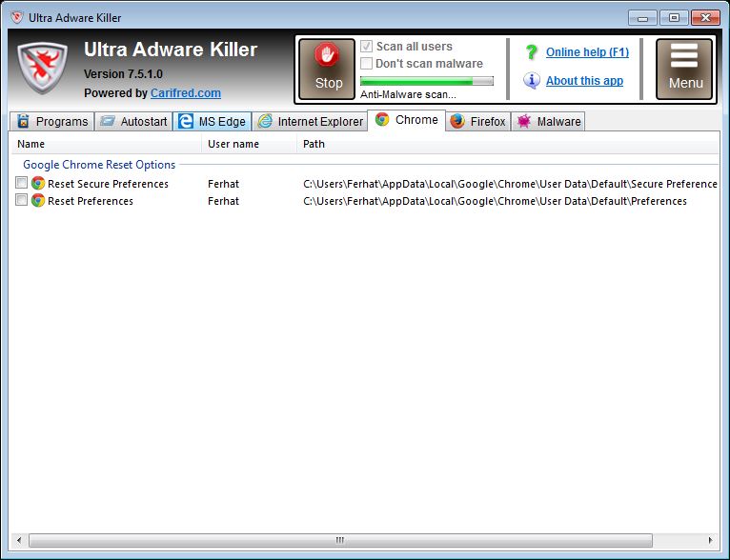Screen dimensions: 730x560
Task: Toggle the Scan all users checkbox
Action: (x=366, y=46)
